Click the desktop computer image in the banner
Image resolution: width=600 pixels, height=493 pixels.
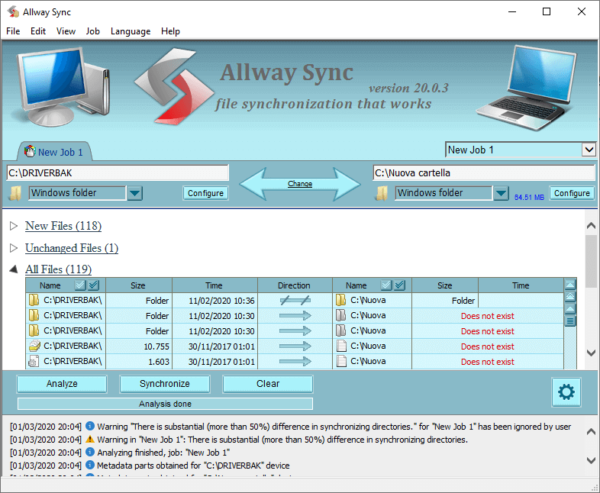pyautogui.click(x=63, y=87)
